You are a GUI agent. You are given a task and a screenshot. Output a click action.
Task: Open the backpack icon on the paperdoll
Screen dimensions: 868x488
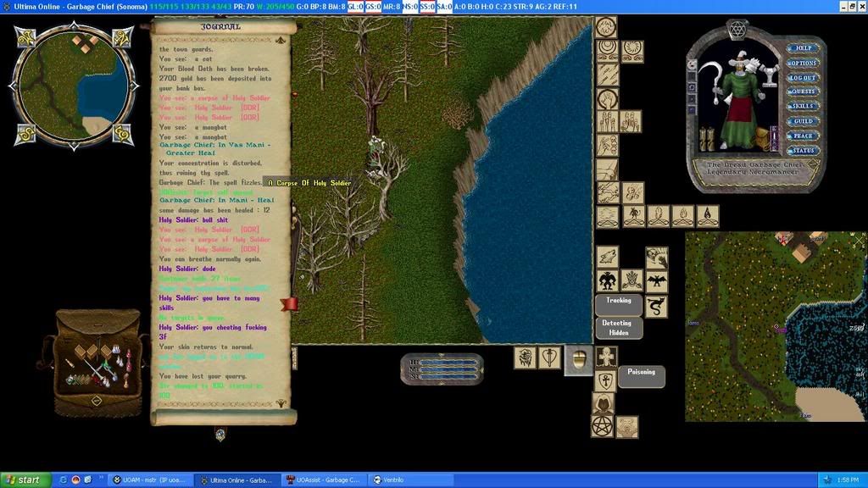(761, 138)
